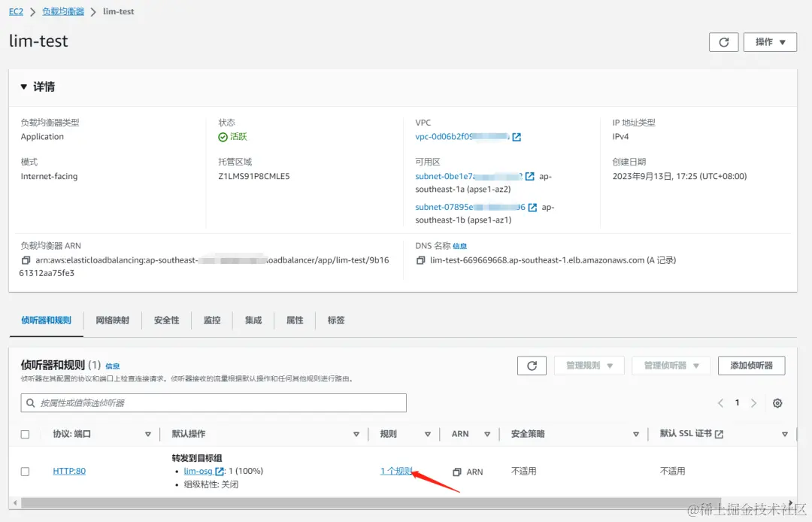The height and width of the screenshot is (522, 812).
Task: Click Application load balancer type value
Action: click(42, 137)
